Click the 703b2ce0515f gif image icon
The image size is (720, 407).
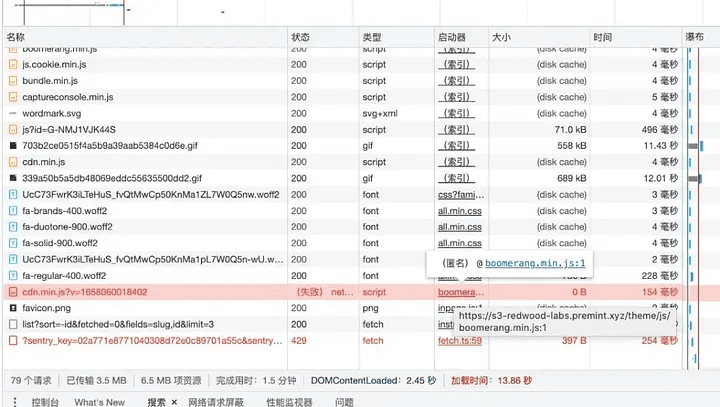coord(13,146)
